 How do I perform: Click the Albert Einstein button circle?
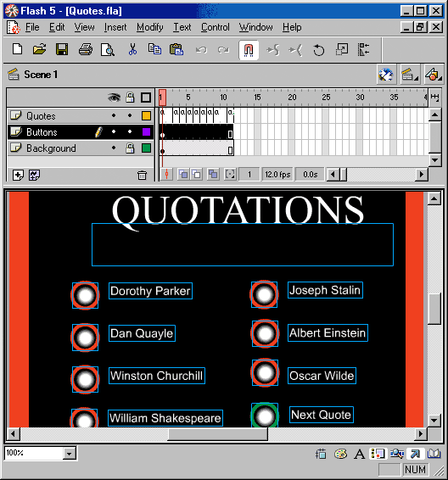coord(265,333)
